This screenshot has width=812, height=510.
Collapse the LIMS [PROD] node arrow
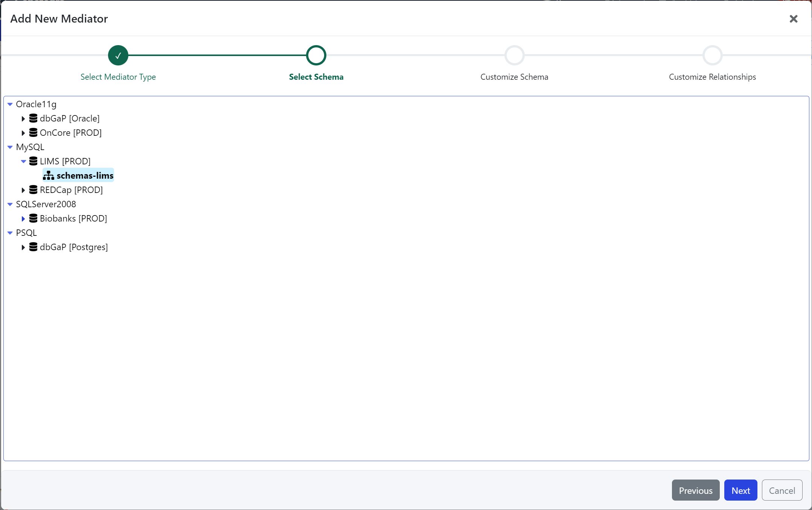[x=23, y=161]
